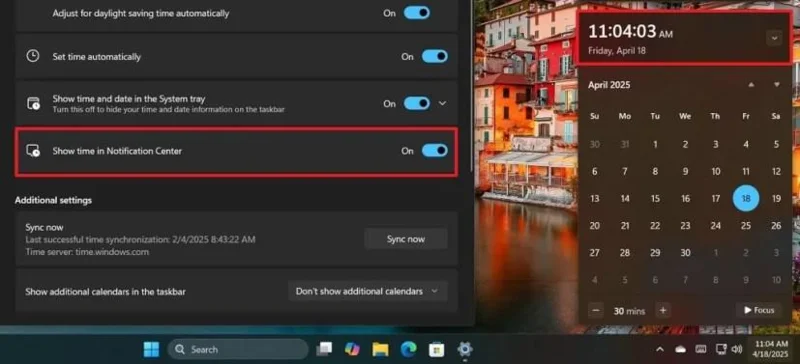Expand Show time and date in System tray options
The image size is (800, 364).
click(x=442, y=103)
